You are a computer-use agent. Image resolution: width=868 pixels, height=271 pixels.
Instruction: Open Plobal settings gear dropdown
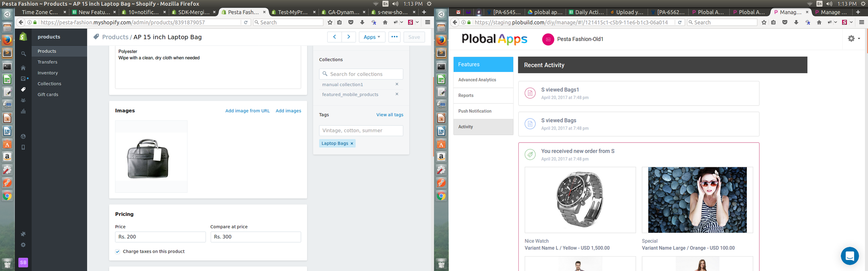click(x=853, y=39)
